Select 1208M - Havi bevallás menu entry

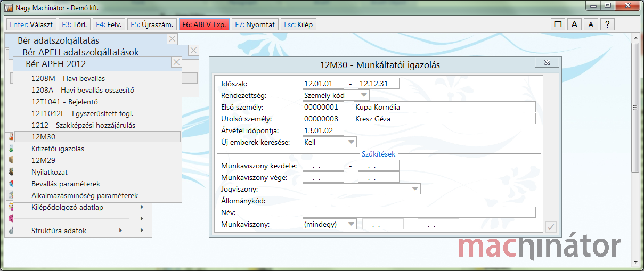pyautogui.click(x=98, y=78)
